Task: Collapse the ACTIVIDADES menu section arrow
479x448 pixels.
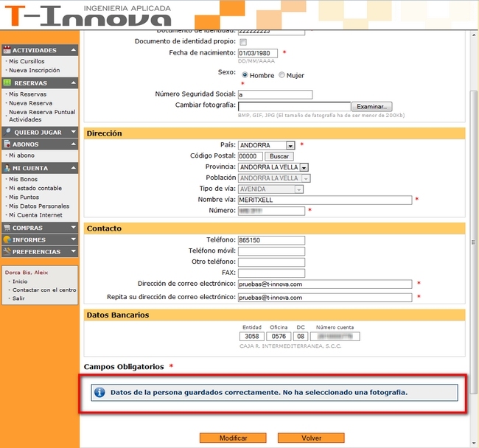Action: coord(74,50)
